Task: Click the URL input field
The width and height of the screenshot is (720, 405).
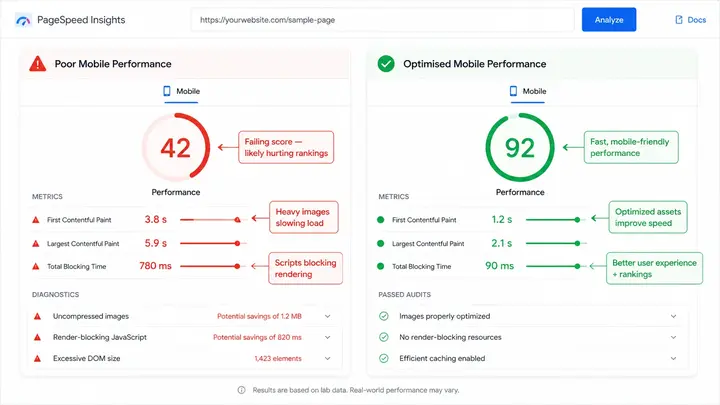Action: [382, 20]
